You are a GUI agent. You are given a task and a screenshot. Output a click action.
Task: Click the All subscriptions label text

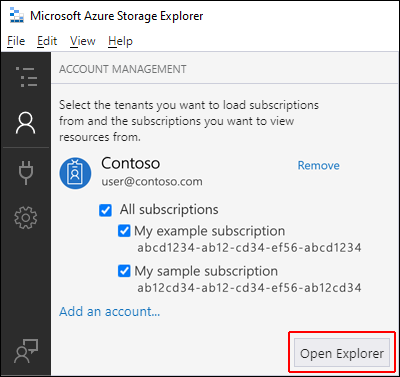(169, 210)
